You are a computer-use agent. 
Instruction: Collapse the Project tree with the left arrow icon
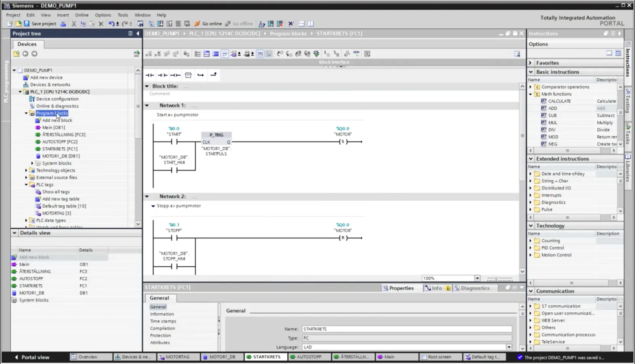pyautogui.click(x=138, y=34)
